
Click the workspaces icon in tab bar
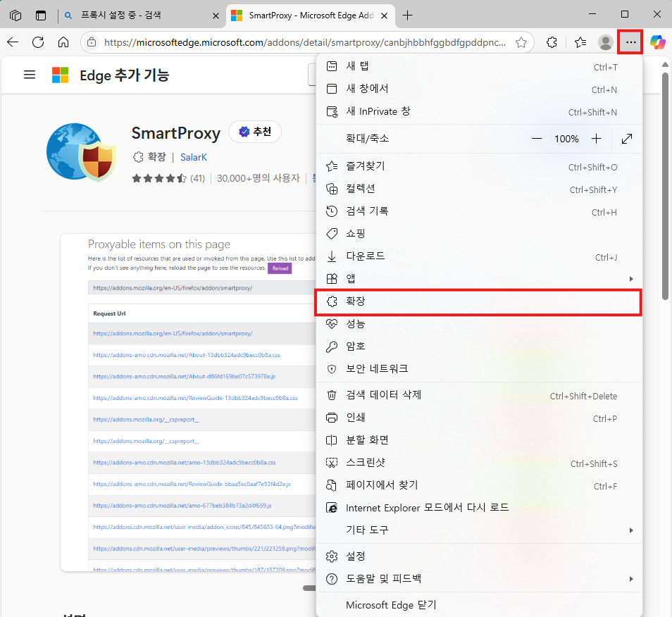15,15
